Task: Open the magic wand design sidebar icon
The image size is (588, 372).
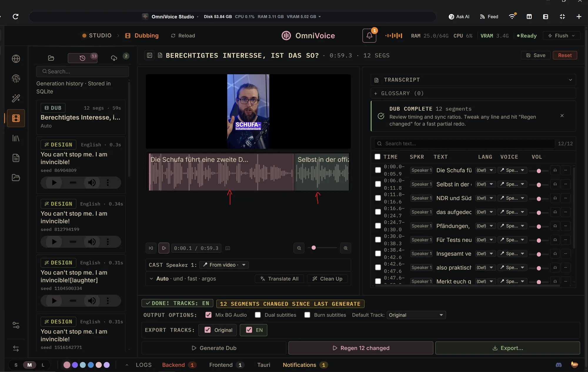Action: coord(16,98)
